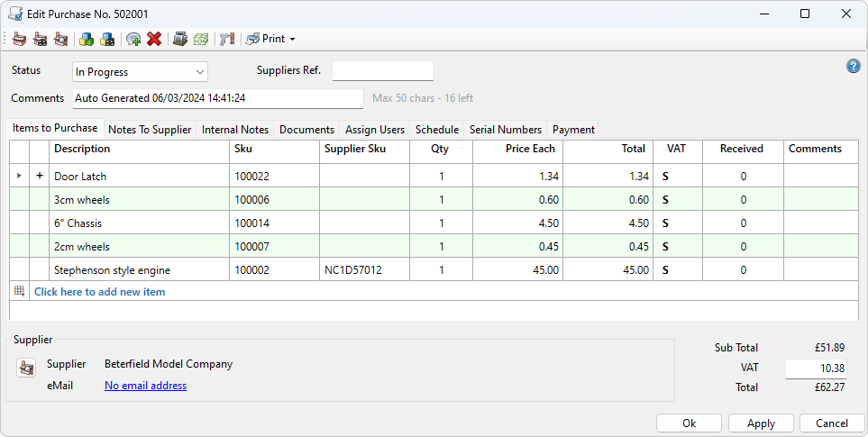868x437 pixels.
Task: Open the Status dropdown showing In Progress
Action: click(x=140, y=72)
